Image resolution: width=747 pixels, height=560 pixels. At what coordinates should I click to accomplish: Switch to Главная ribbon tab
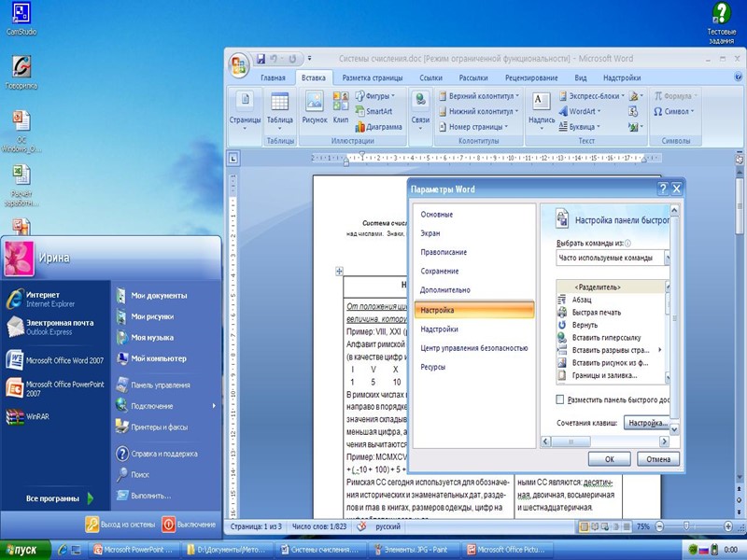pos(273,77)
